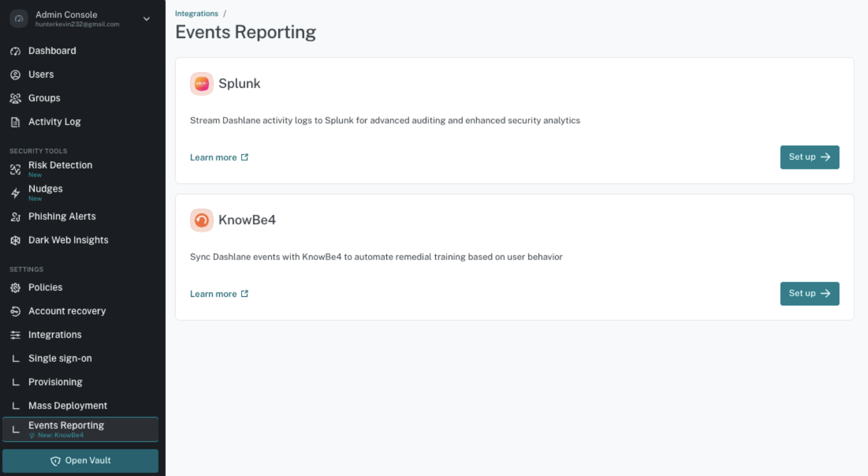Click the Dark Web Insights icon
This screenshot has height=476, width=868.
15,240
